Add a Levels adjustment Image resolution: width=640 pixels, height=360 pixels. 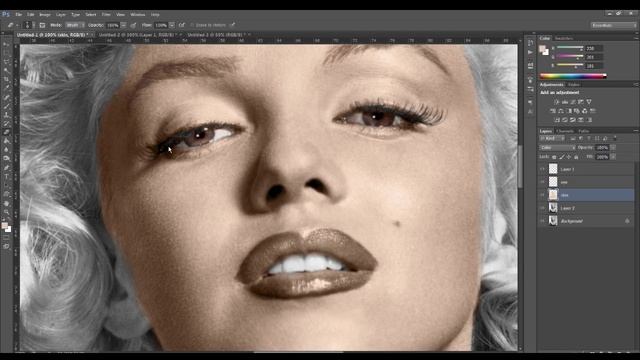(565, 102)
